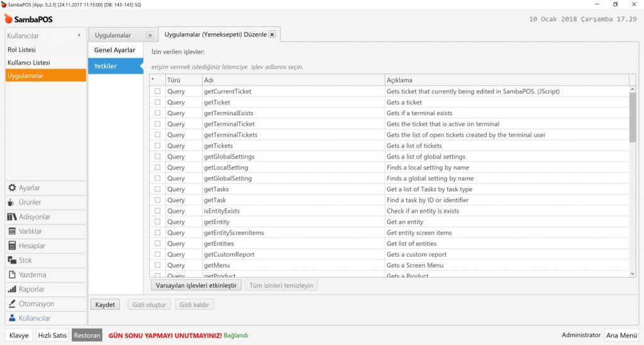Open Hesaplar section icon
Viewport: 644px width, 345px height.
coord(12,246)
